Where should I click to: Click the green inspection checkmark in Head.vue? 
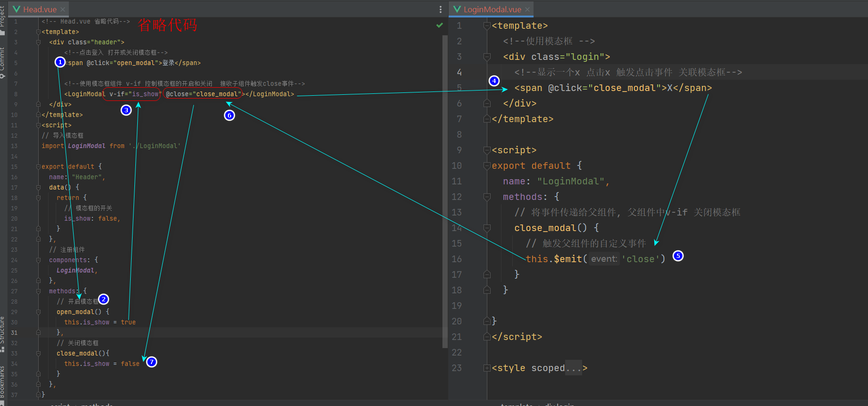click(x=440, y=25)
